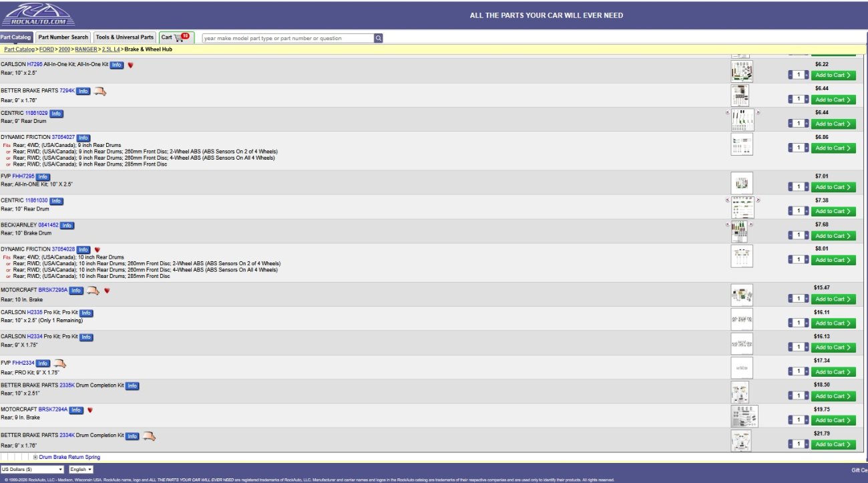Click the quantity field for Beck/Arnley 0841452
868x483 pixels.
tap(799, 235)
